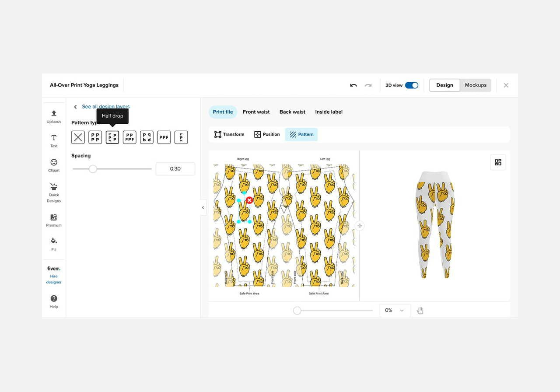Go back with See all design layers chevron

75,106
